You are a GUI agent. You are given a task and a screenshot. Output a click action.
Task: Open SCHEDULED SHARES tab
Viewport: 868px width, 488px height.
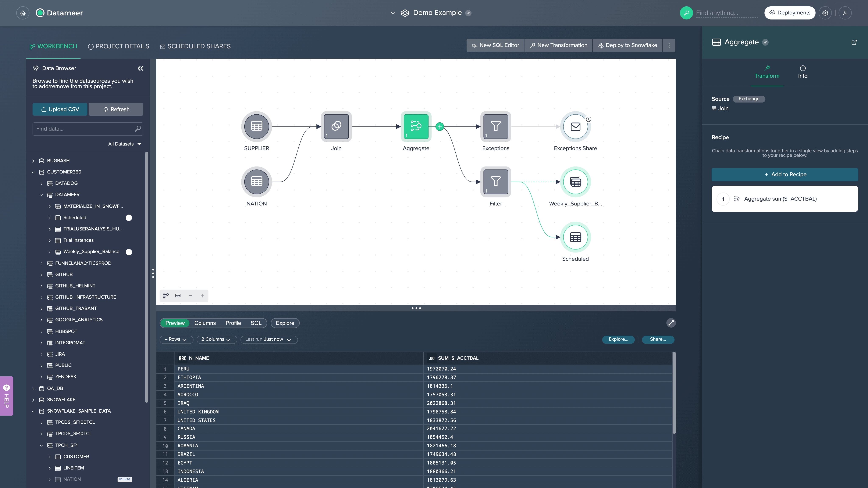click(x=195, y=46)
